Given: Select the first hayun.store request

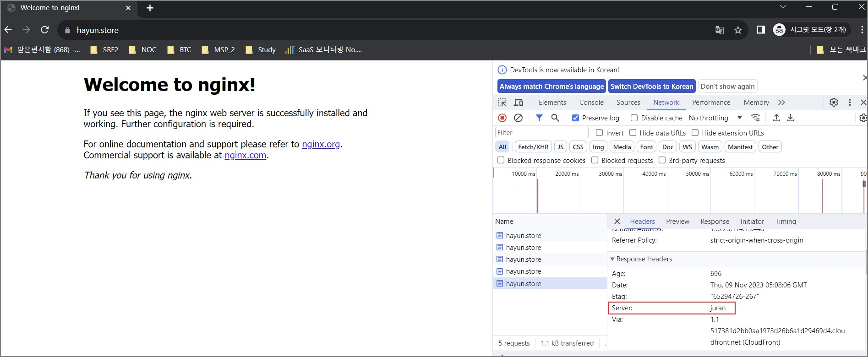Looking at the screenshot, I should click(550, 235).
